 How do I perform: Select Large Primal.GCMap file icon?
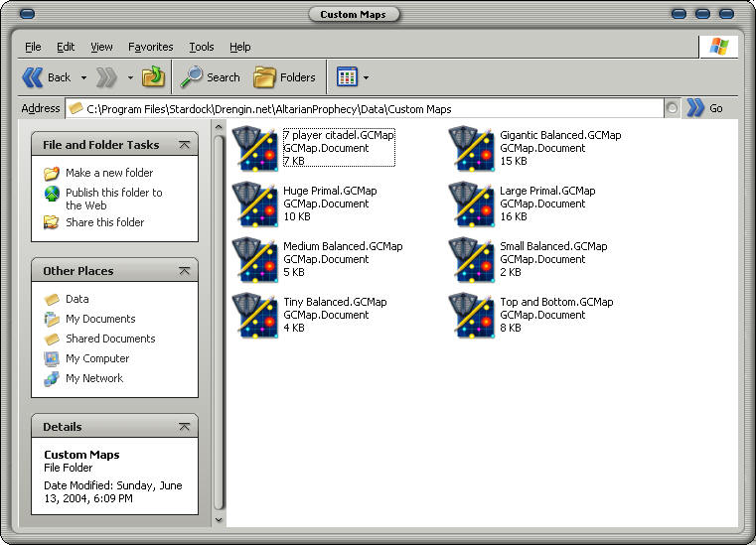(472, 204)
